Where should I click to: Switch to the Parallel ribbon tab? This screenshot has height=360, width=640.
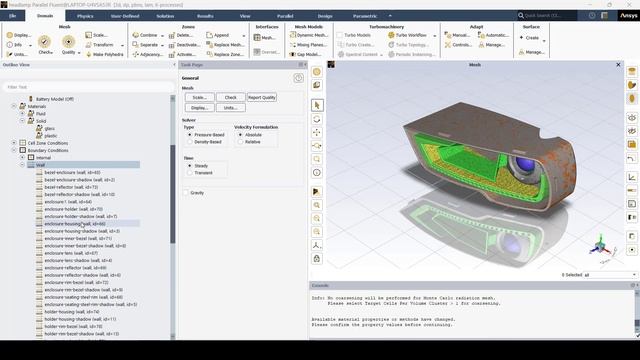click(285, 16)
